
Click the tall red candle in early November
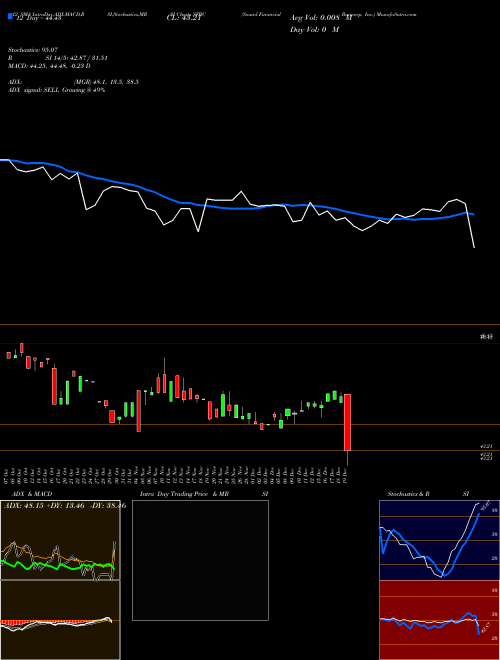138,411
